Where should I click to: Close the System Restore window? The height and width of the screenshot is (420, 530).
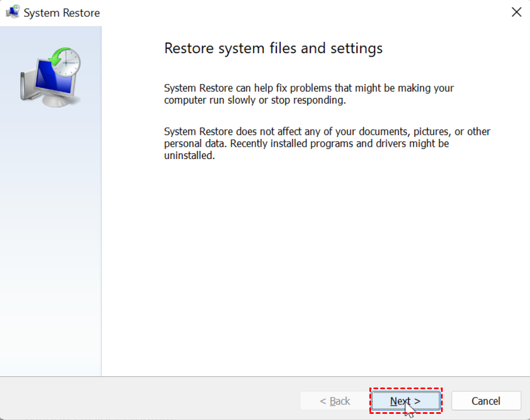(x=516, y=12)
